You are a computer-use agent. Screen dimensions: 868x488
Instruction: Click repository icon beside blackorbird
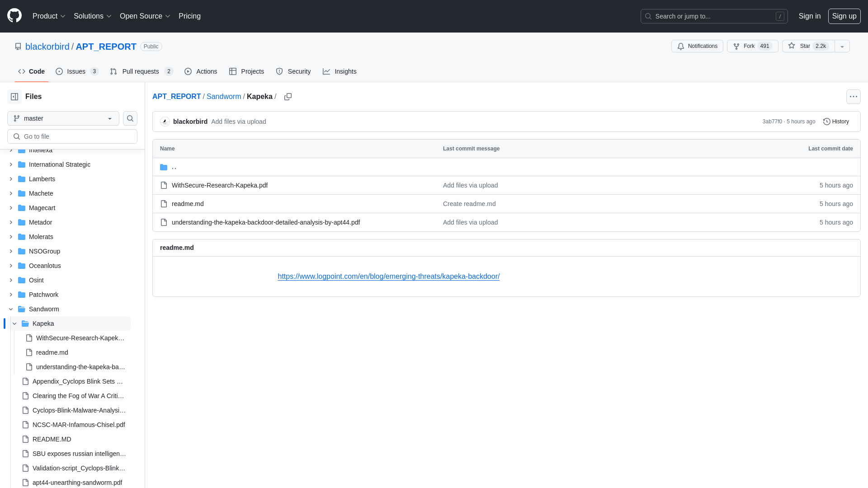click(x=18, y=47)
